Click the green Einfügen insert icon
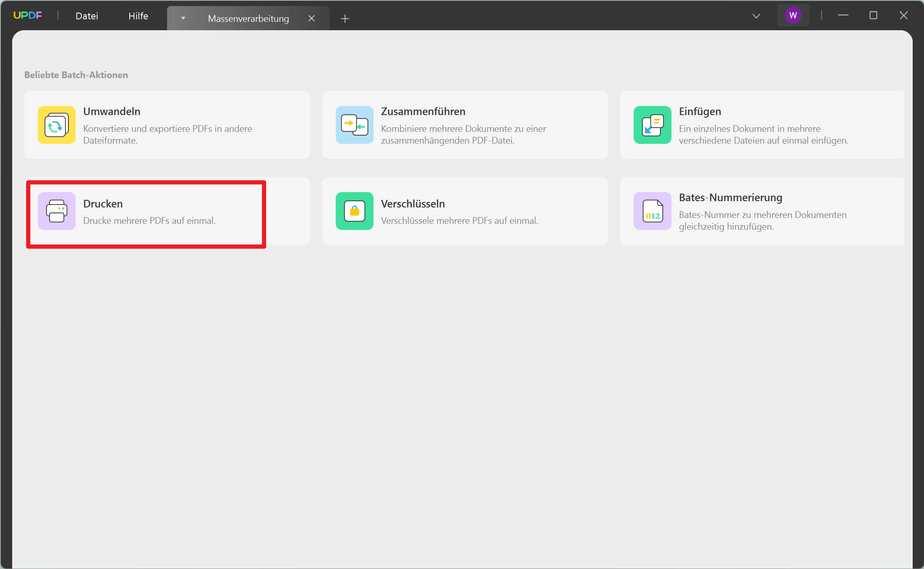The height and width of the screenshot is (569, 924). click(x=653, y=125)
